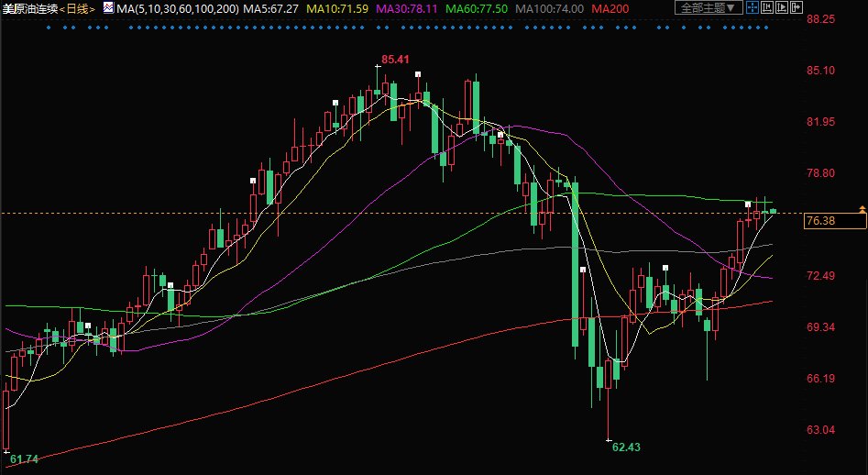Viewport: 868px width, 475px height.
Task: Click the orange up arrow at price line
Action: 862,210
